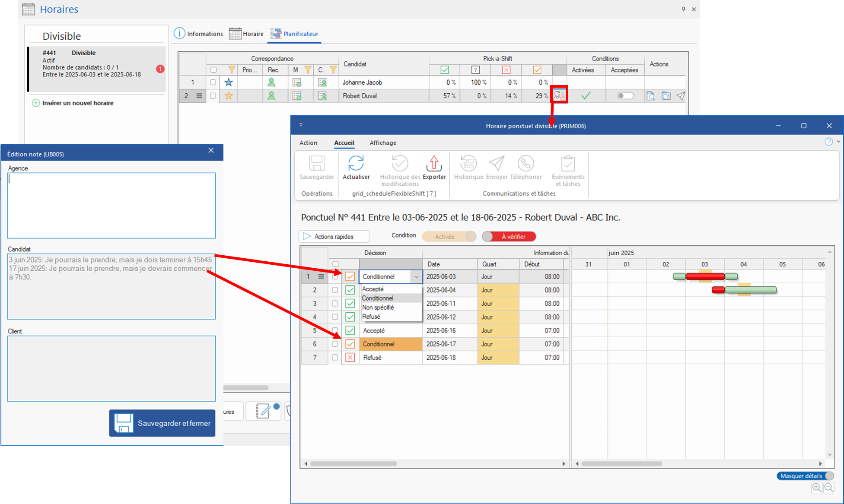Select Refusé in the decision dropdown list

(371, 317)
